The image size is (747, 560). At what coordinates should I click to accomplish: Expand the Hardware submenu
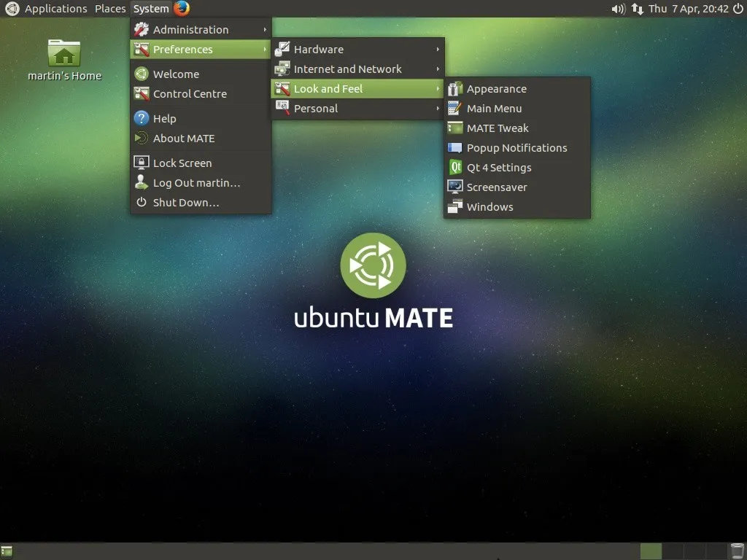[319, 49]
